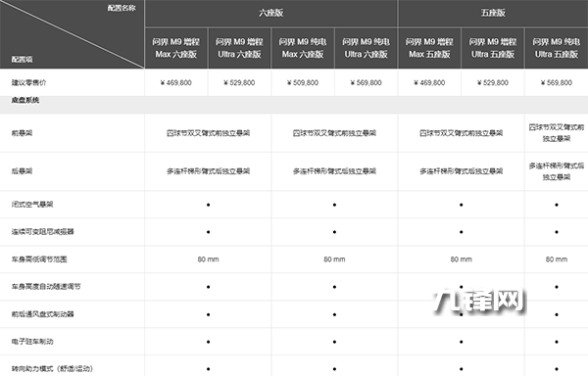Click the 配置名称 corner header label
Viewport: 588px width, 376px height.
[122, 8]
